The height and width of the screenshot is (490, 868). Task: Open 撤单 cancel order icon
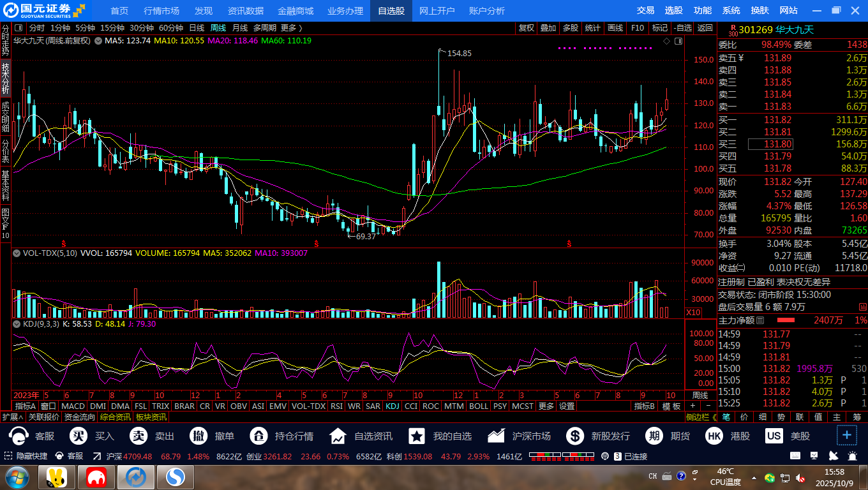(198, 436)
